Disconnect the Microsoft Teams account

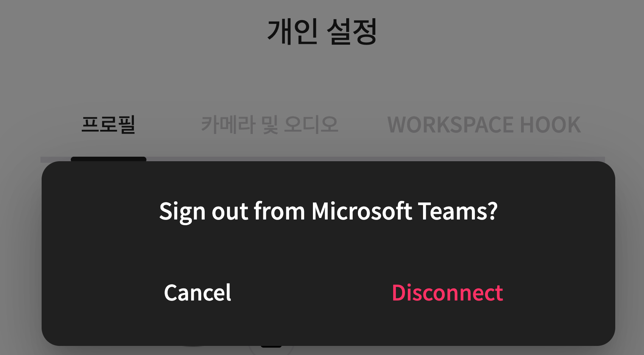447,293
